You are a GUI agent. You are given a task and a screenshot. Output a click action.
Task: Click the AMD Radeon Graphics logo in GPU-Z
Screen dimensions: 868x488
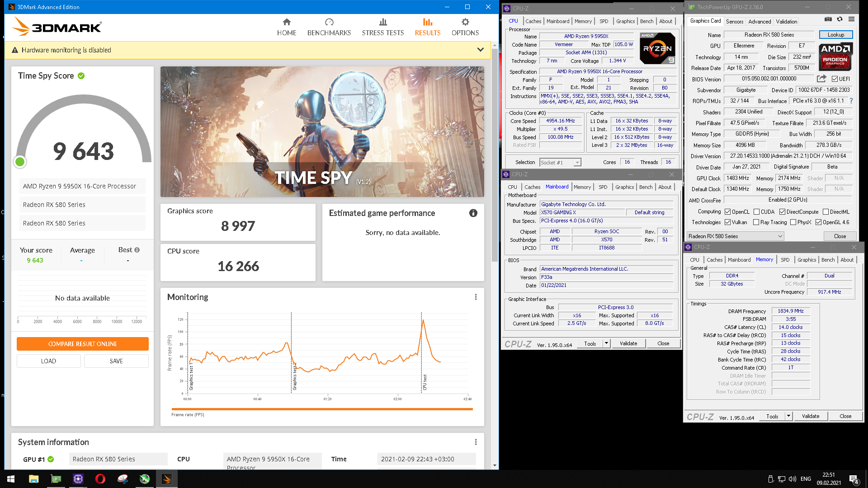point(835,56)
